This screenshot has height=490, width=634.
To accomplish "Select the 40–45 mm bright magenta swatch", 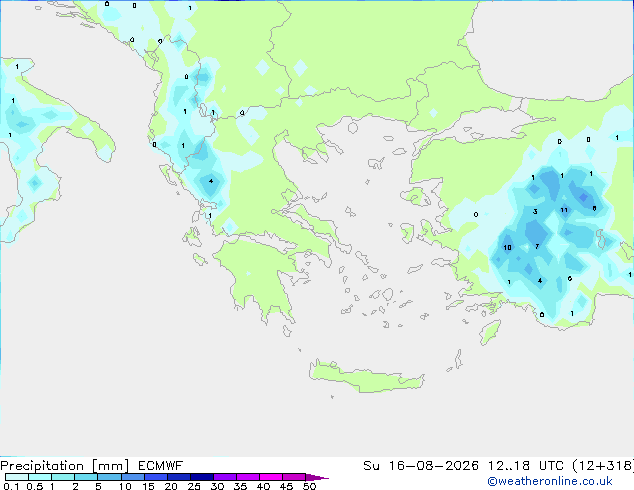I will click(271, 477).
